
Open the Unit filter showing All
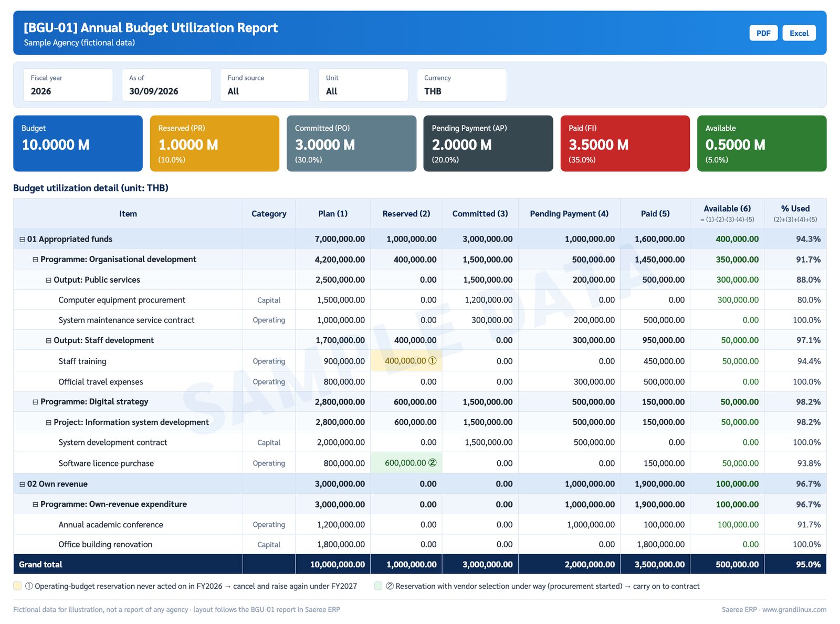tap(363, 85)
